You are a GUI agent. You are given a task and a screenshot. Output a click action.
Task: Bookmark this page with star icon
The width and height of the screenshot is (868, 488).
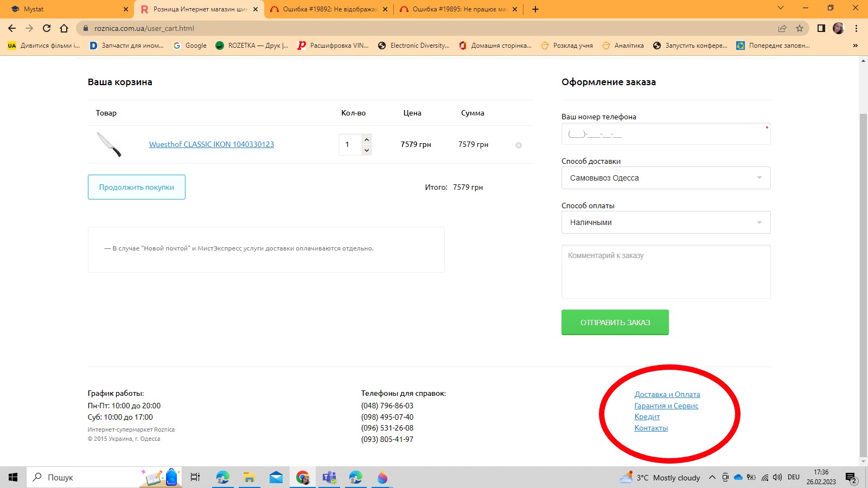click(x=799, y=28)
